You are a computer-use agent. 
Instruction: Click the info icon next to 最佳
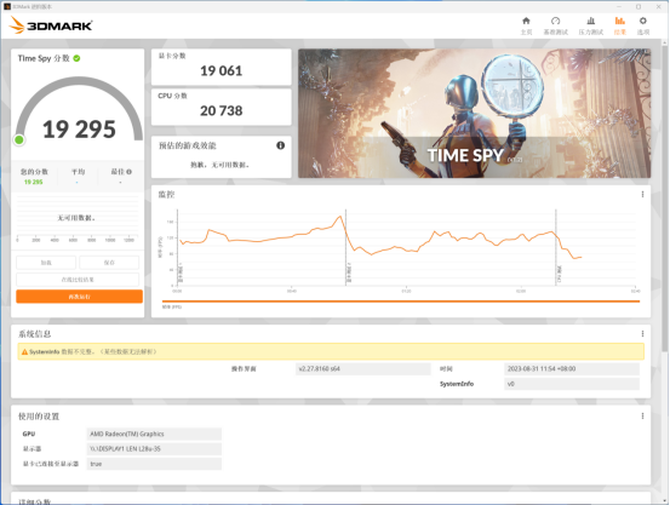pyautogui.click(x=129, y=172)
